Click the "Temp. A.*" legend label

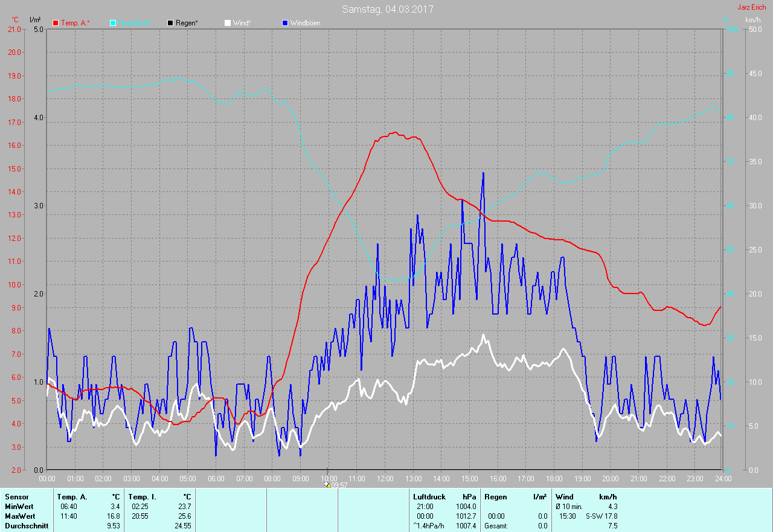[x=75, y=23]
